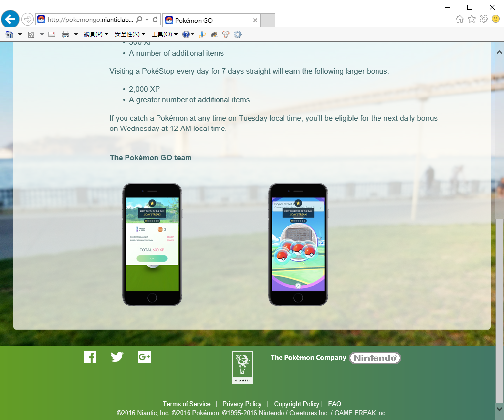Click the first-catch-of-the-day phone screenshot
504x420 pixels.
152,244
